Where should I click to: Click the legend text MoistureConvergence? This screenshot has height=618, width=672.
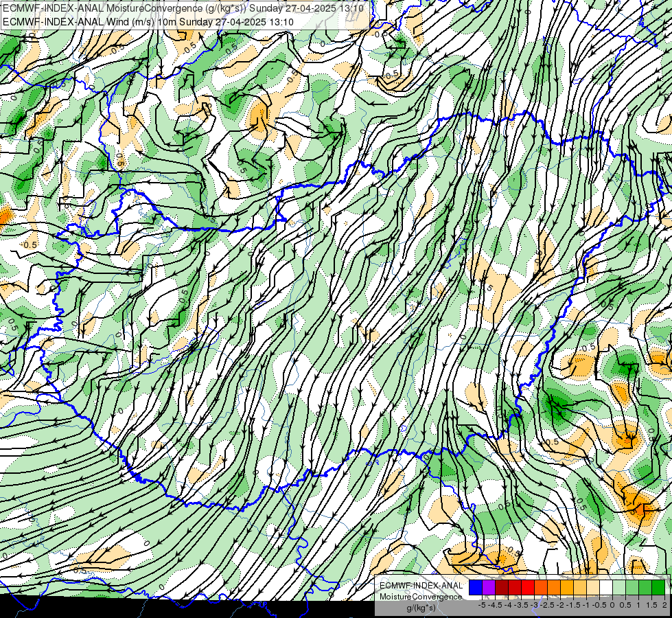[421, 597]
